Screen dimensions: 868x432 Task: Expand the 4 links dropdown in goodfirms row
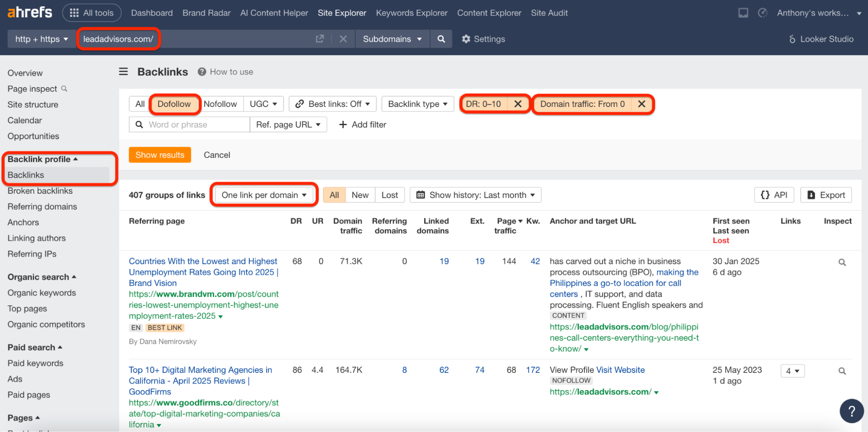pyautogui.click(x=792, y=371)
